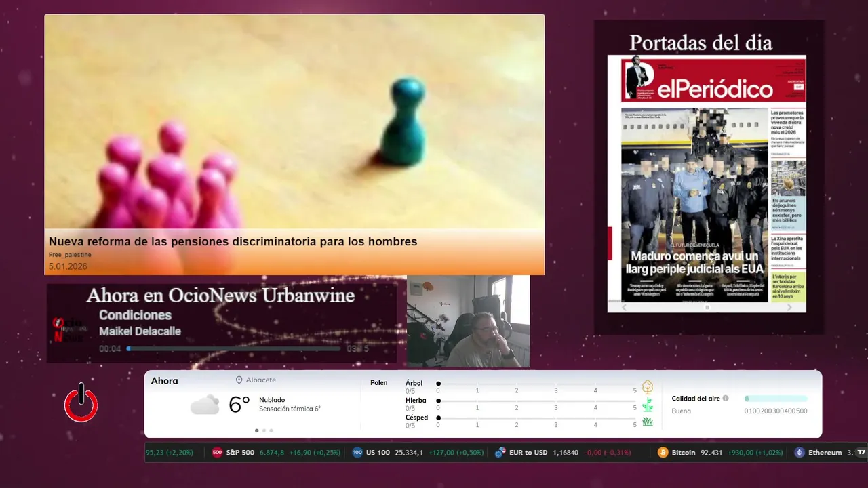This screenshot has height=488, width=868.
Task: Click the EUR to USD rate '1,16840'
Action: click(x=566, y=453)
